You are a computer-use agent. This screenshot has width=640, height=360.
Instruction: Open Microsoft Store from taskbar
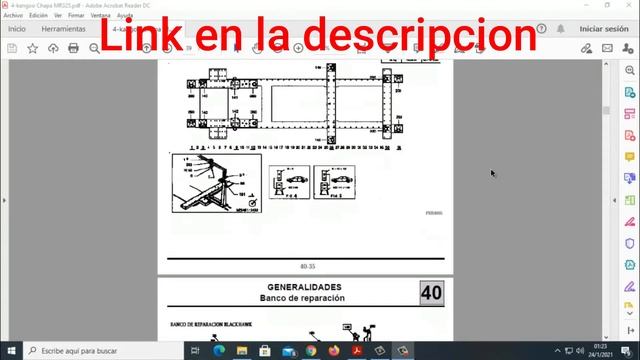click(x=265, y=351)
